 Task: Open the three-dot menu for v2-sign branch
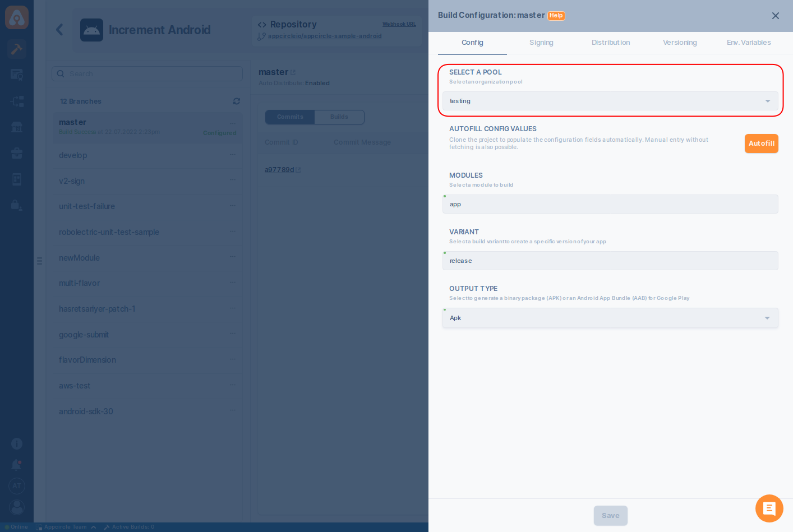pyautogui.click(x=233, y=181)
